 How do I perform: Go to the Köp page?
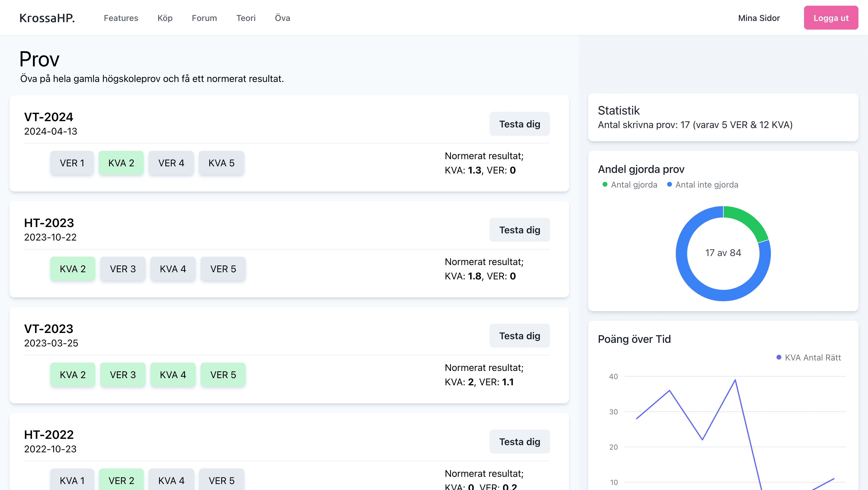(x=165, y=18)
